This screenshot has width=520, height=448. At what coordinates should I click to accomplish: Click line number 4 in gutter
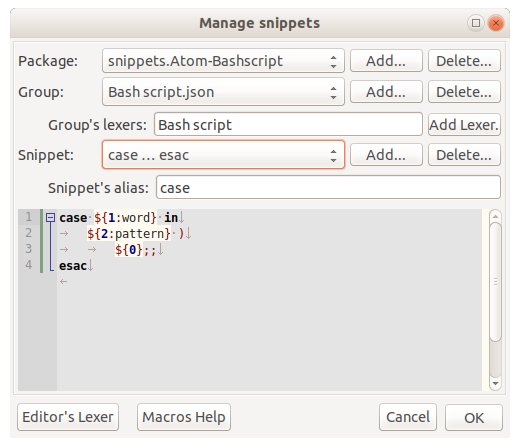[x=29, y=265]
